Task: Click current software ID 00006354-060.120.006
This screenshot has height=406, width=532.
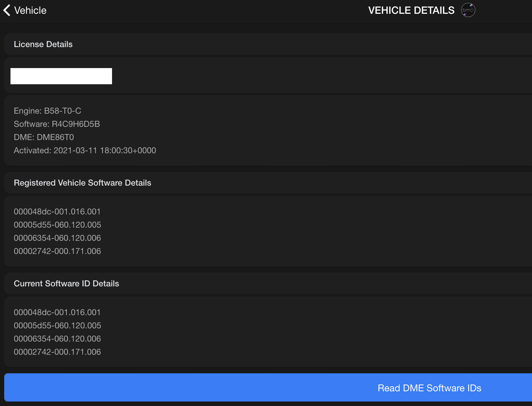Action: pos(57,339)
